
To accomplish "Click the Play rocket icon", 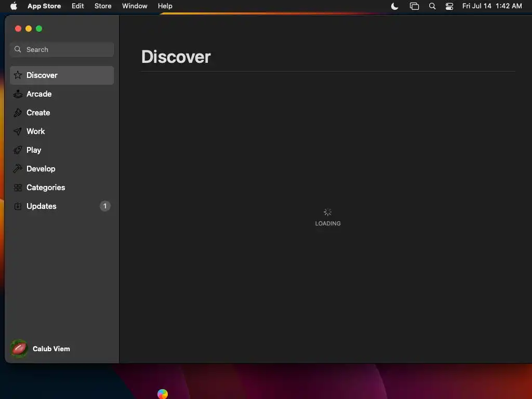I will [18, 150].
